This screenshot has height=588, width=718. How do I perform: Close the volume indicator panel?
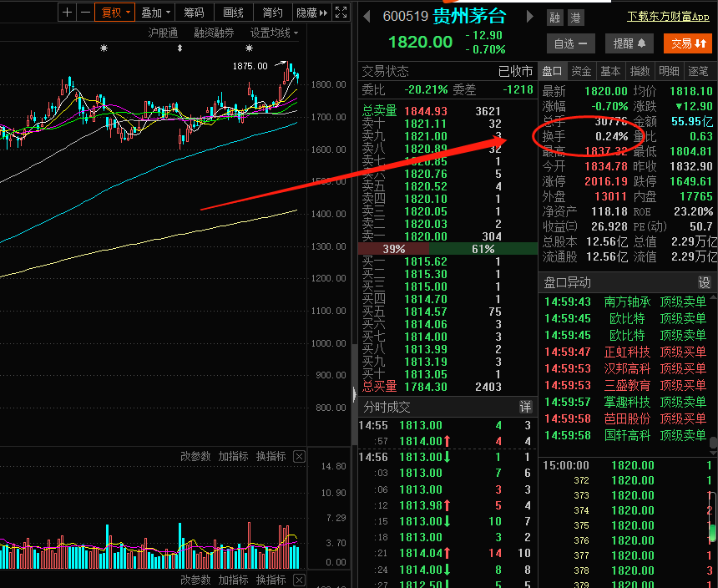[x=299, y=457]
